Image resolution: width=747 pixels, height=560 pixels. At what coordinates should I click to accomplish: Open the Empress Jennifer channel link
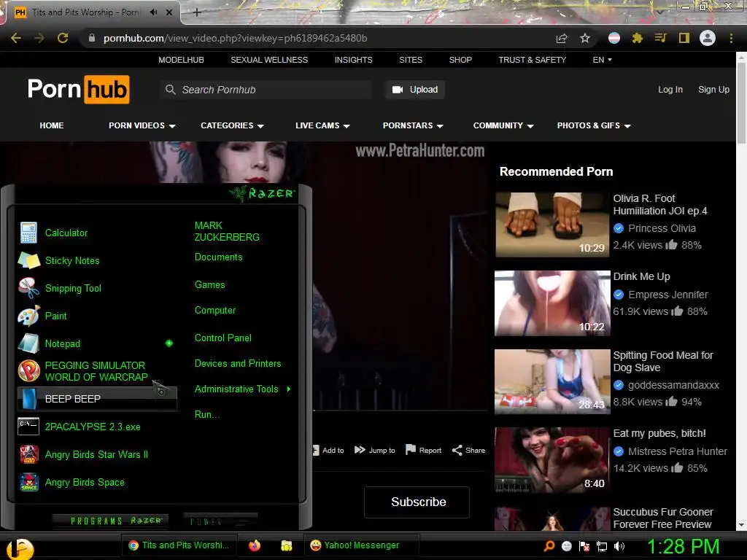(668, 295)
